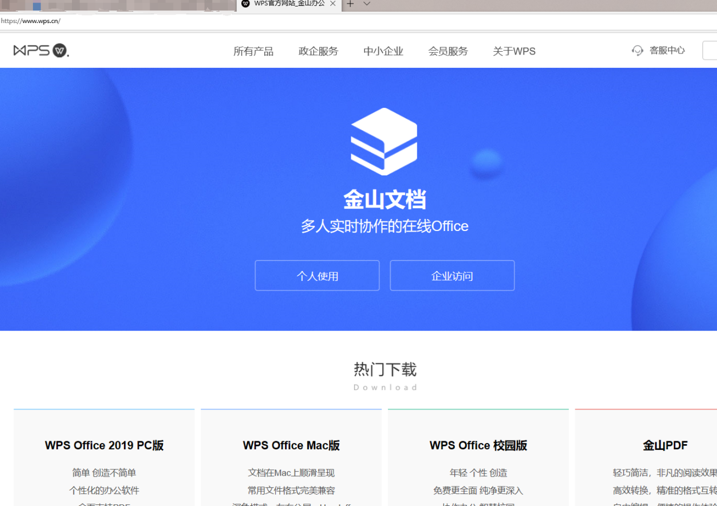Click the 简单 创造不简单 description text
Screen dimensions: 717x507
pyautogui.click(x=104, y=473)
